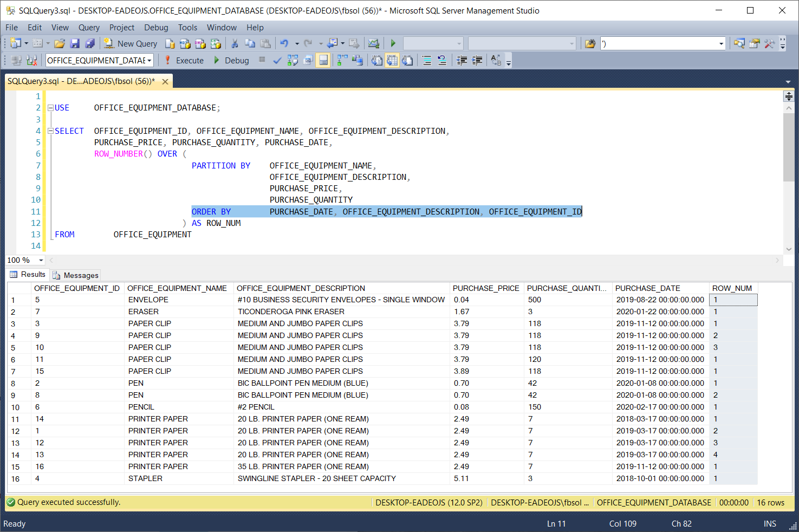Collapse the USE statement outline box
This screenshot has height=532, width=799.
coord(50,108)
